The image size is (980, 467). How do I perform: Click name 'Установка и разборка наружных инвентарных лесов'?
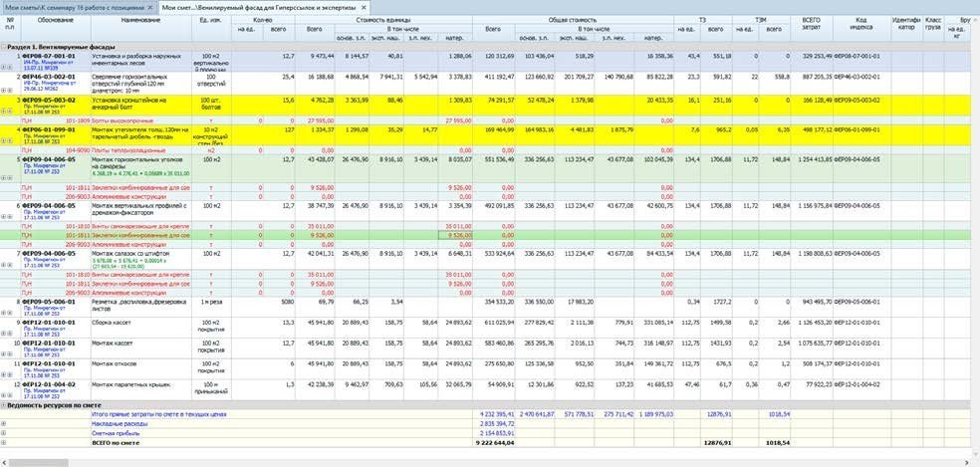pos(136,59)
